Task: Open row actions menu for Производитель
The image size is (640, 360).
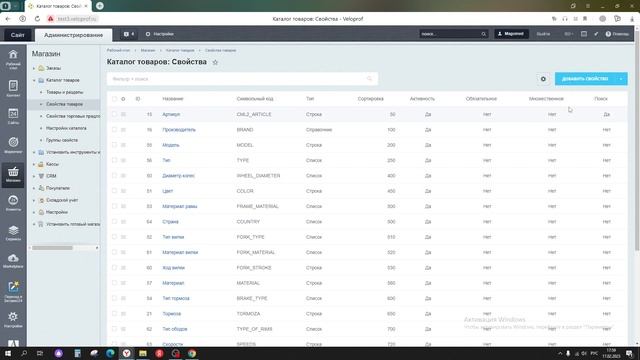Action: tap(123, 130)
